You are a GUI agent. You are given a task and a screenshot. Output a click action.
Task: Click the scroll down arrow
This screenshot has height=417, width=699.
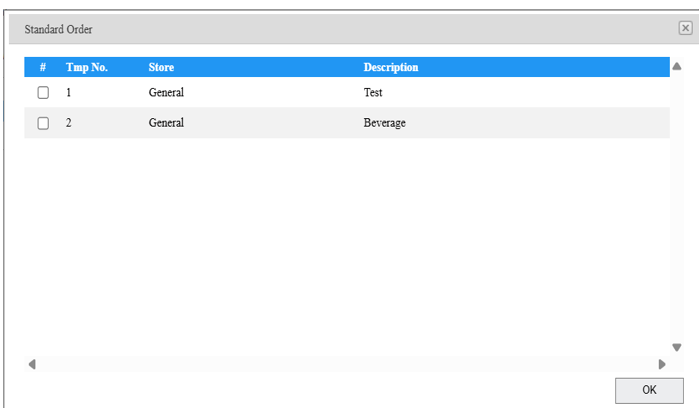pyautogui.click(x=677, y=348)
